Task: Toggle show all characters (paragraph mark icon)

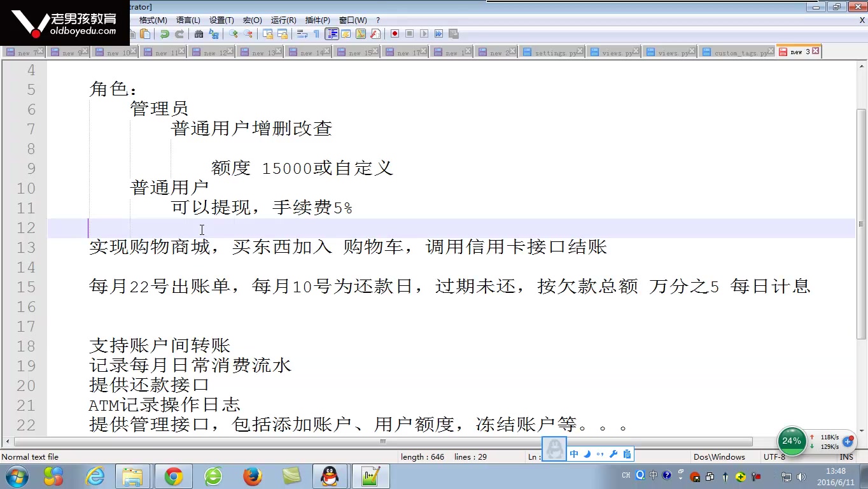Action: (x=316, y=34)
